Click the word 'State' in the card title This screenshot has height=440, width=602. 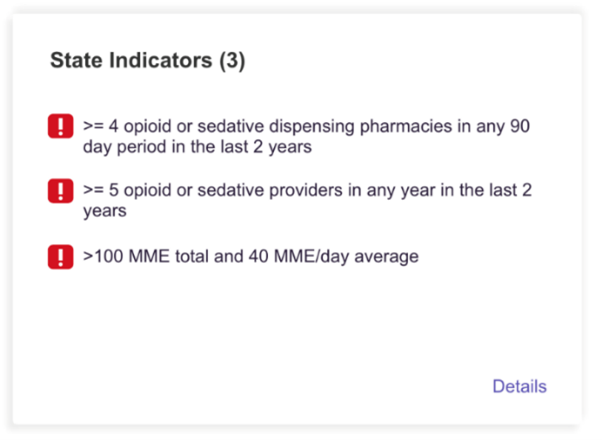click(76, 61)
